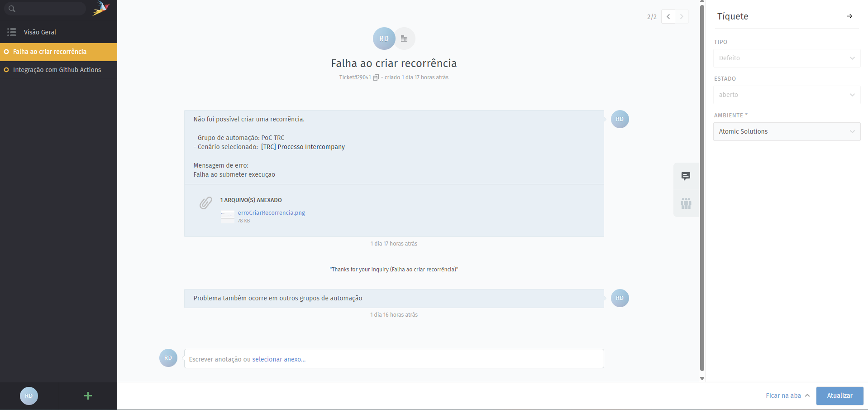
Task: Open the Estado dropdown showing aberto
Action: point(787,95)
